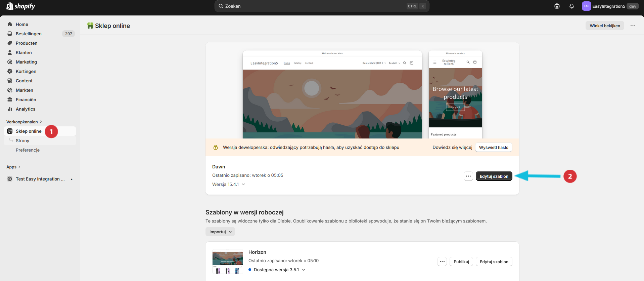Click the search magnifier icon
The width and height of the screenshot is (644, 281).
[221, 6]
